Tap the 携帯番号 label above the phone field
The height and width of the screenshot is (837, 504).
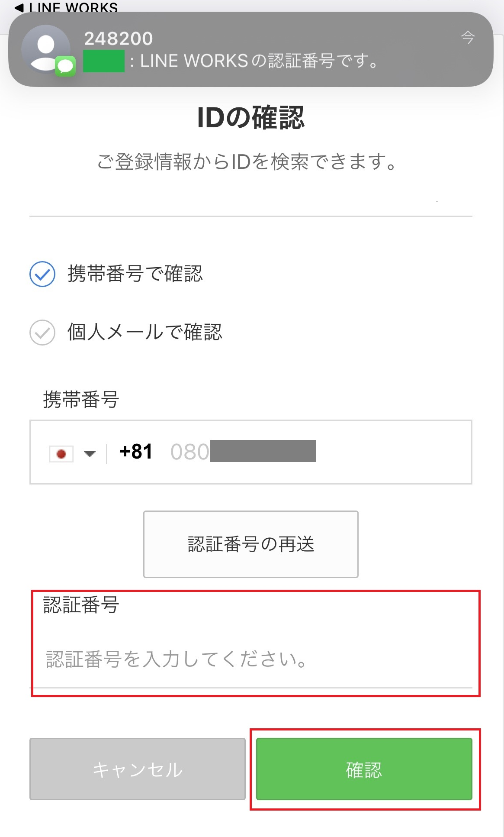[81, 399]
